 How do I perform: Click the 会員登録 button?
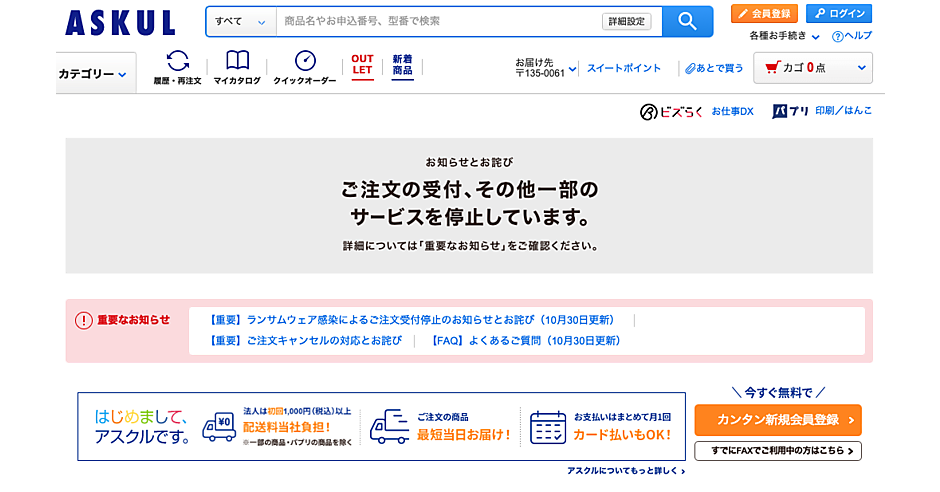point(764,13)
